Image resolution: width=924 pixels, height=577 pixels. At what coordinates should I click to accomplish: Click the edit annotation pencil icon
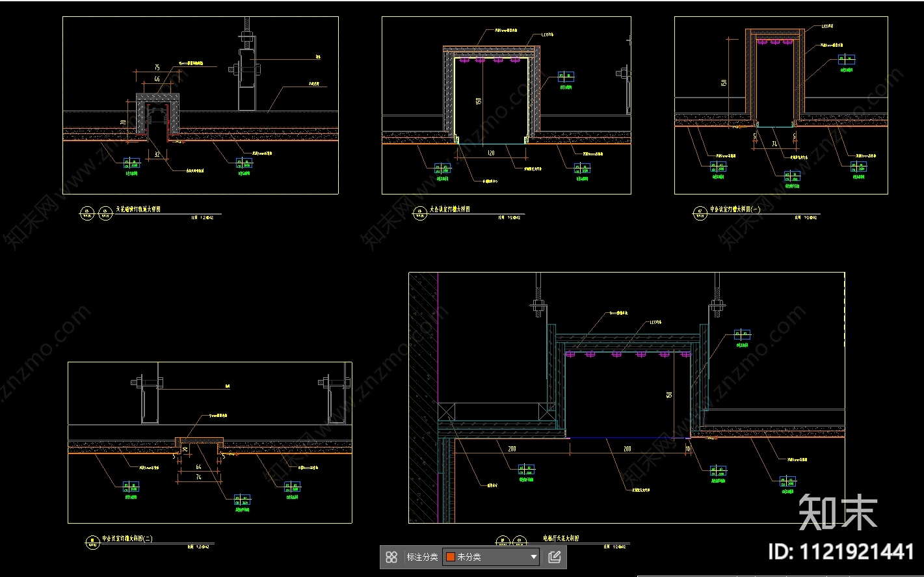pyautogui.click(x=554, y=557)
